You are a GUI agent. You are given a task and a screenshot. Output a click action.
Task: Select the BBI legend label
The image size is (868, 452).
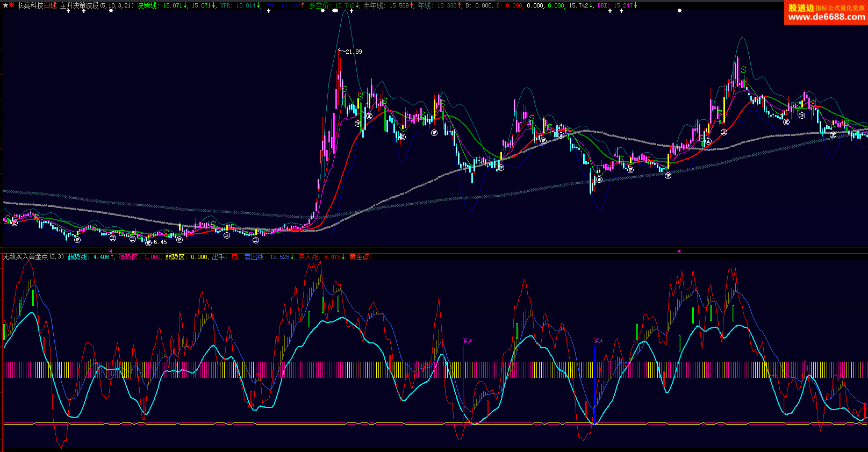[602, 5]
